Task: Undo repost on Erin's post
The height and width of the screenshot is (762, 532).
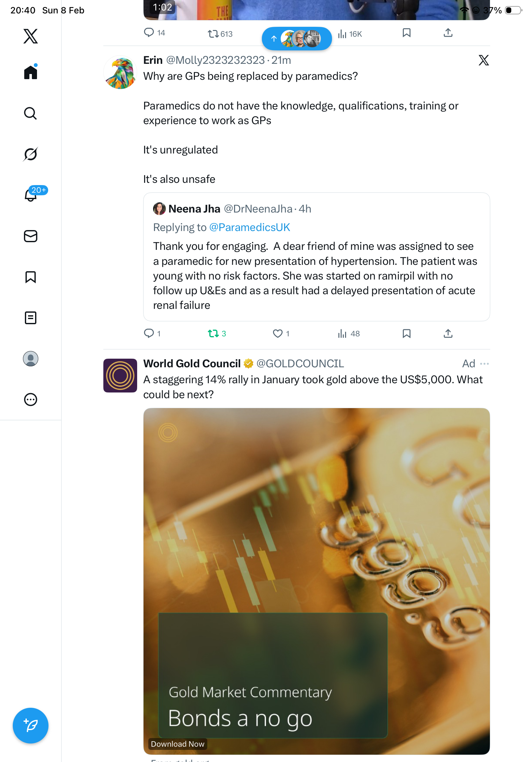Action: click(213, 333)
